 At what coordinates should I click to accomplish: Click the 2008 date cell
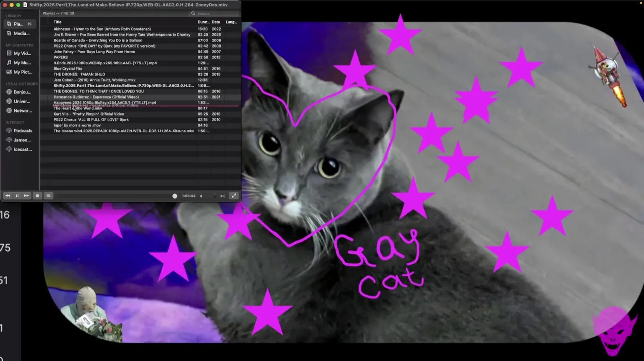(x=216, y=40)
